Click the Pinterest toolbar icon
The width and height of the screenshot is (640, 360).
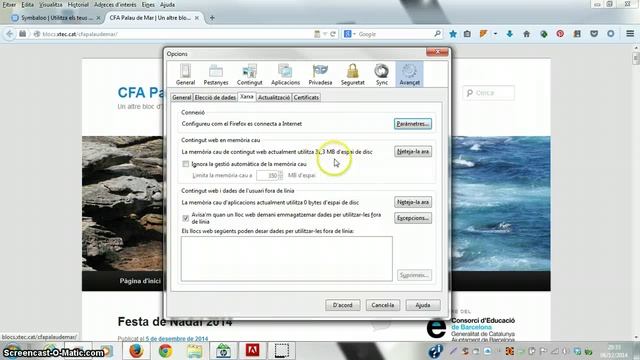pyautogui.click(x=560, y=34)
